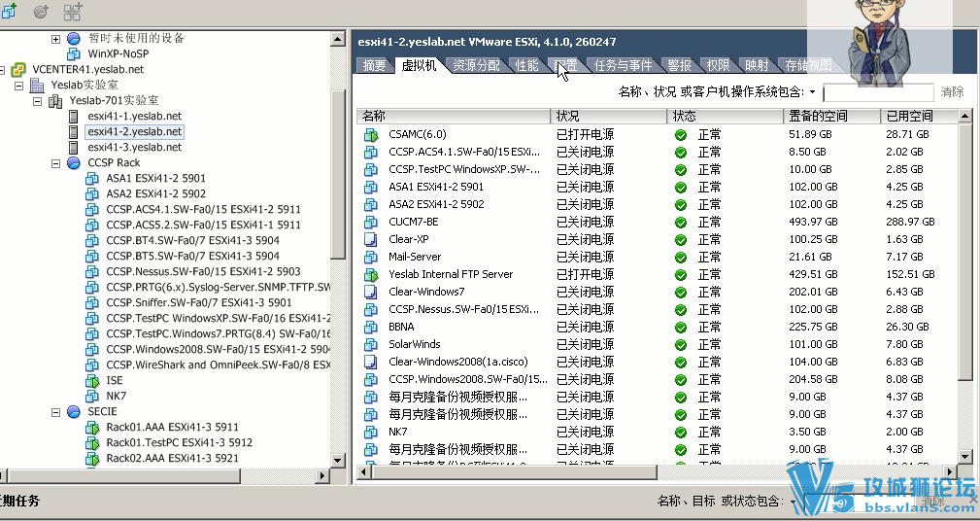This screenshot has width=980, height=521.
Task: Select Clear-Windows2008(1a.cisco) in list
Action: click(x=458, y=362)
